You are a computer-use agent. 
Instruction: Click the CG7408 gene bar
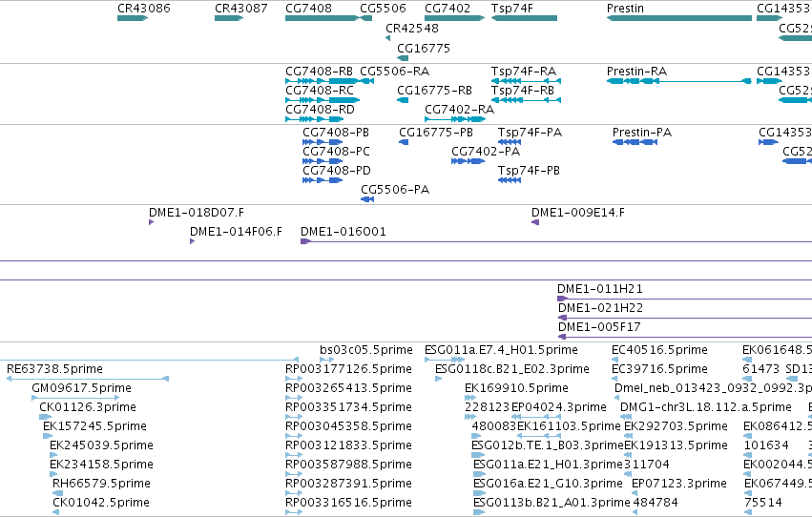[x=322, y=18]
